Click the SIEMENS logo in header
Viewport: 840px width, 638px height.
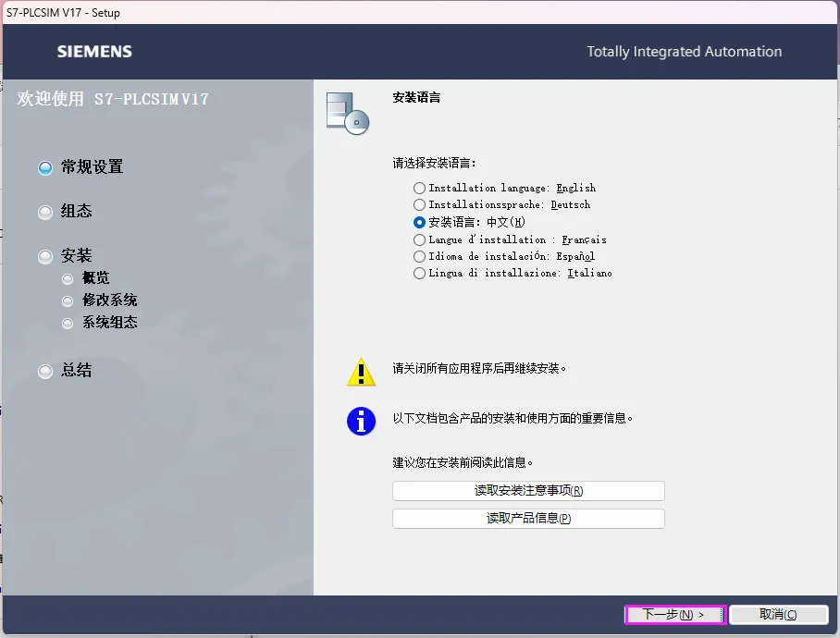pos(94,52)
